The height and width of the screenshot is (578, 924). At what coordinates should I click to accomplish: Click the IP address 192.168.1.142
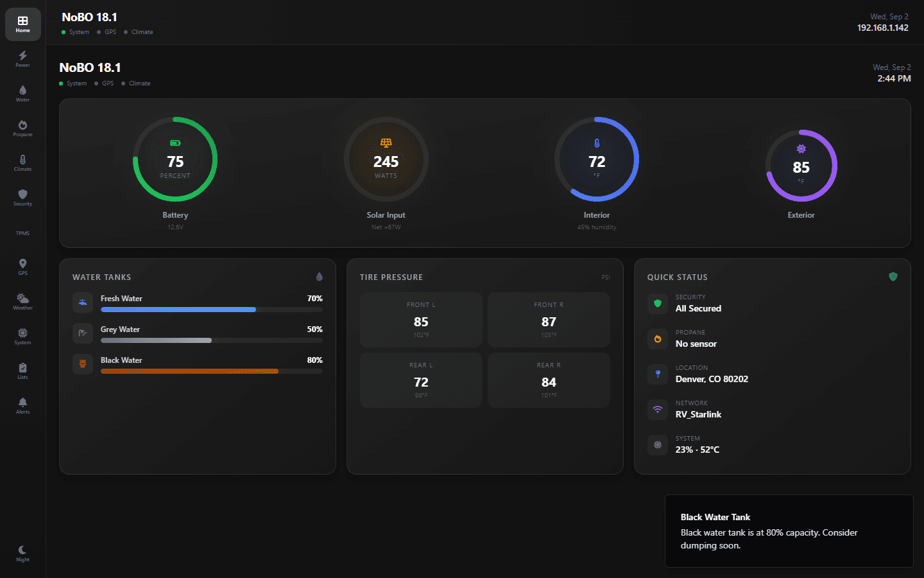(x=883, y=28)
